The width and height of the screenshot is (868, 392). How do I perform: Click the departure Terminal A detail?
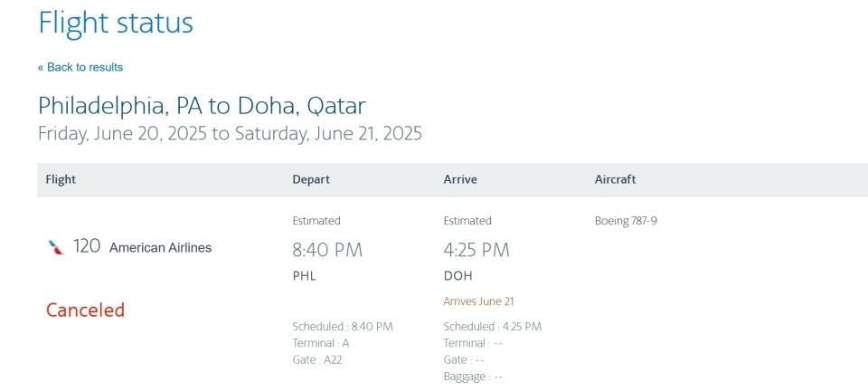coord(321,343)
